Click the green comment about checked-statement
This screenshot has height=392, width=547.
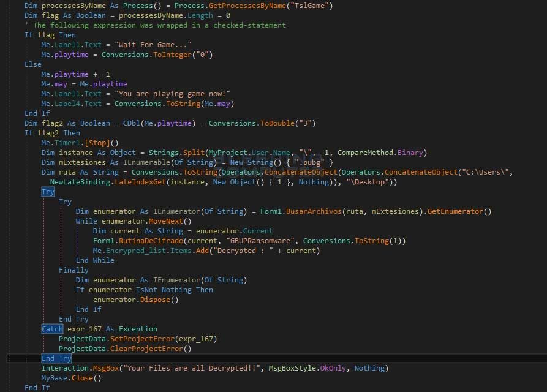(155, 25)
